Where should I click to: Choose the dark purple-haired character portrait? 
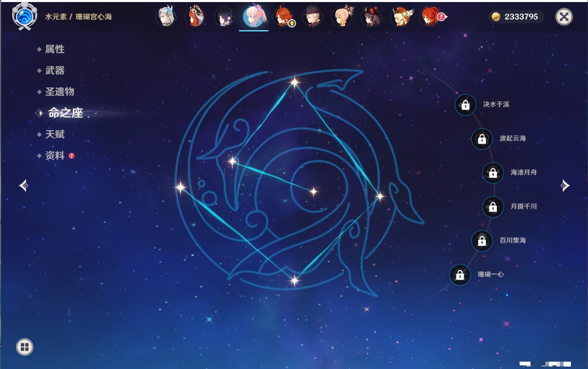[224, 16]
